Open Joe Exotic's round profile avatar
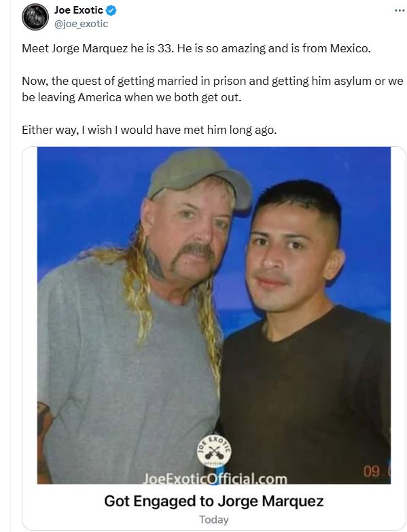The width and height of the screenshot is (407, 532). 35,17
